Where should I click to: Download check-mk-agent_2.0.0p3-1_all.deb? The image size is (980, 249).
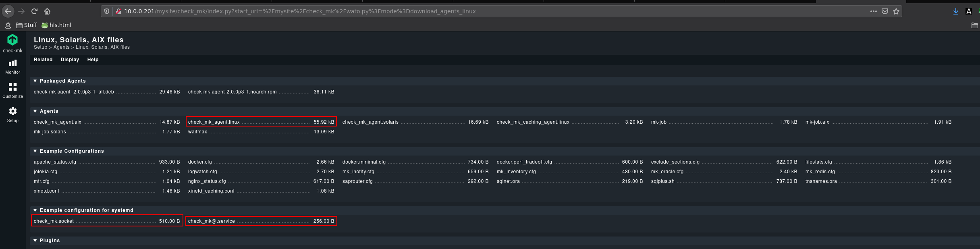tap(74, 92)
